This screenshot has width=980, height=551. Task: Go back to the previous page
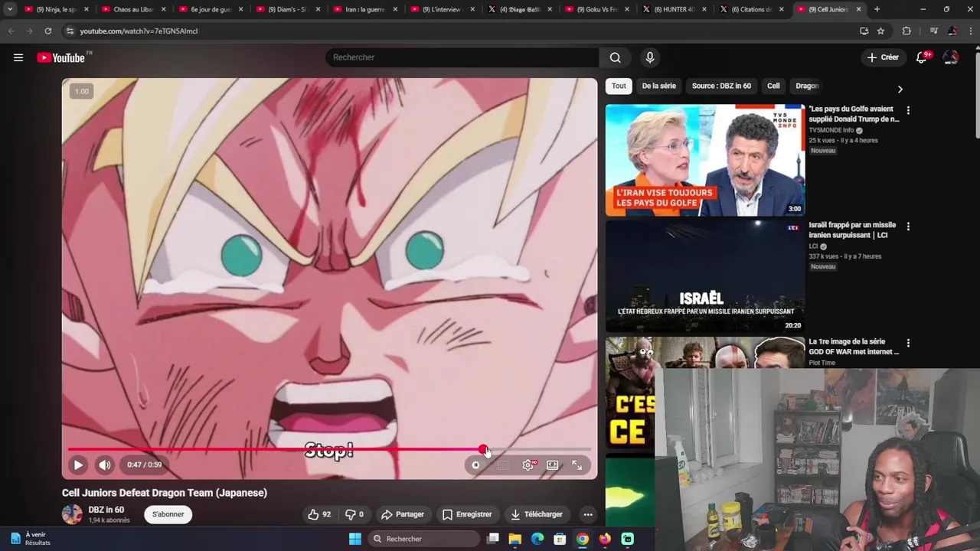tap(11, 31)
